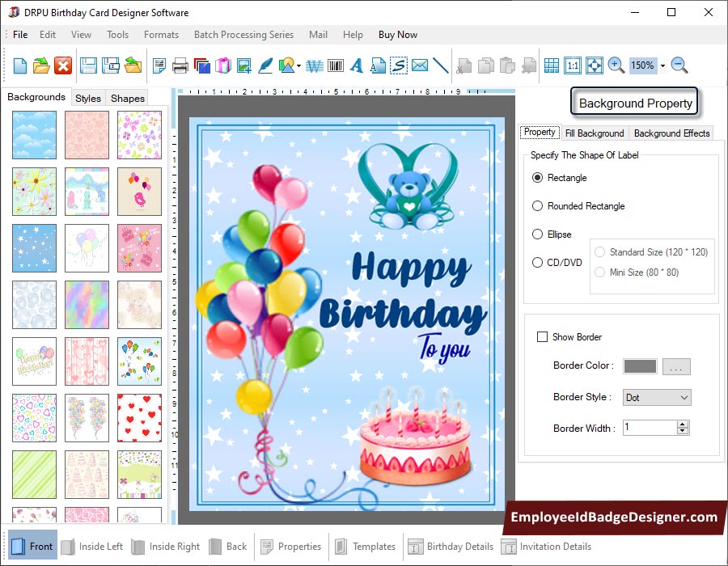Enable the Show Border checkbox
The image size is (728, 566).
(542, 337)
